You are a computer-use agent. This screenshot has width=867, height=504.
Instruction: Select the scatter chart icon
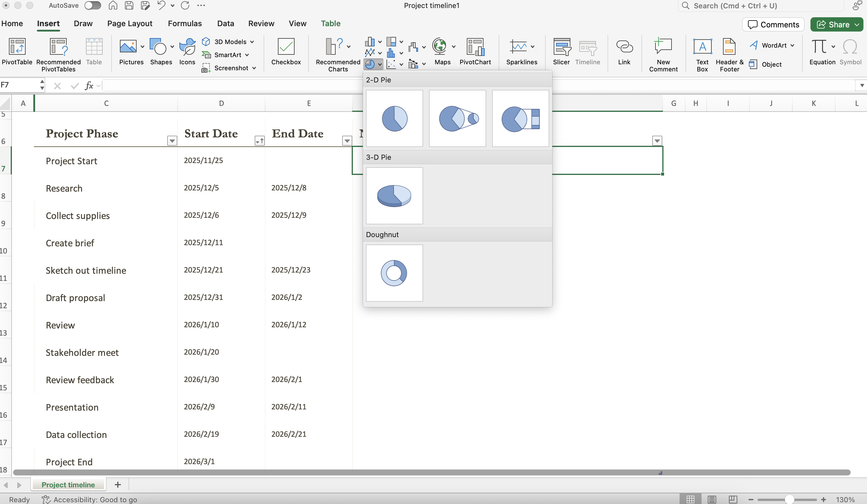click(391, 64)
